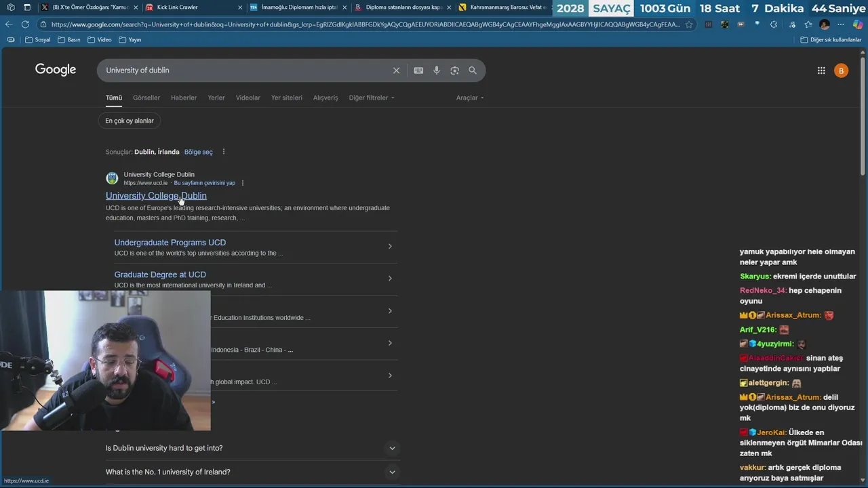The image size is (868, 488).
Task: Click chevron on global impact UCD row
Action: 390,375
